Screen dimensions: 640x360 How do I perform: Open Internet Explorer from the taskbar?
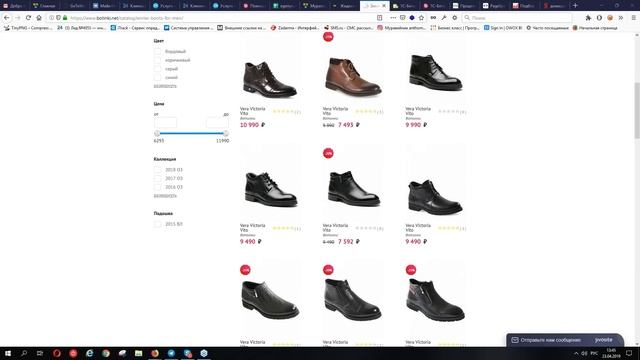(x=89, y=353)
